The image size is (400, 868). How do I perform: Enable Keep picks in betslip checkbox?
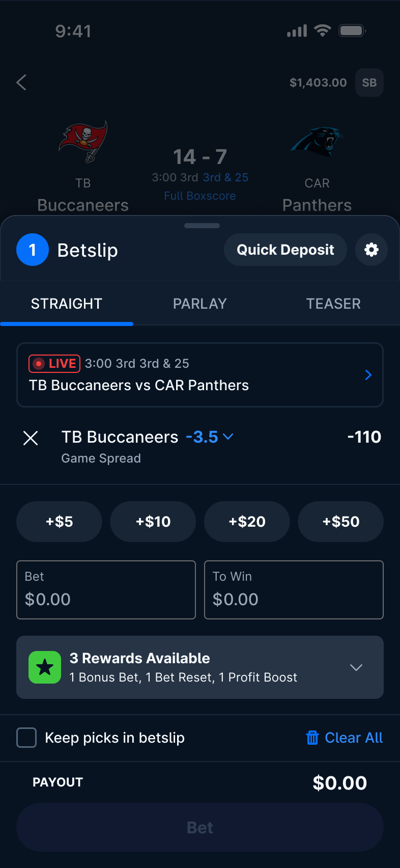(26, 738)
